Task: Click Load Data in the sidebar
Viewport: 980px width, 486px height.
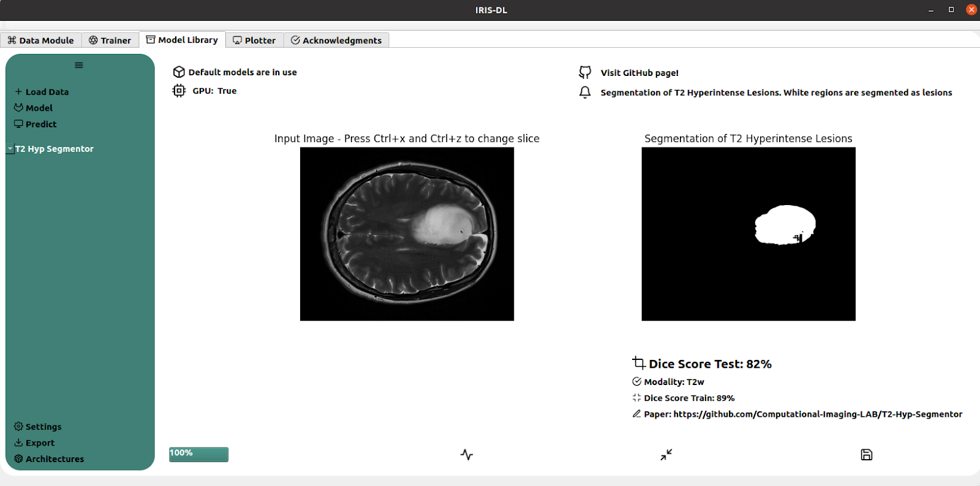Action: point(42,92)
